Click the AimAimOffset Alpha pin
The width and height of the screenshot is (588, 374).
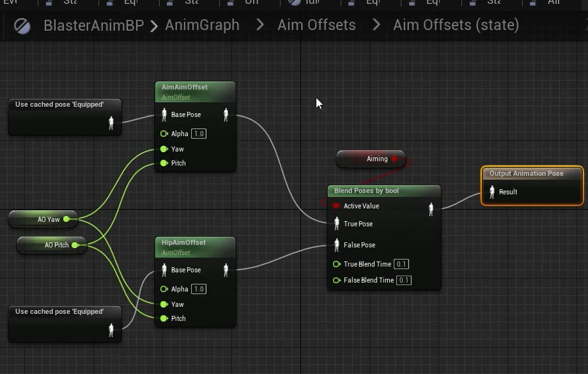click(x=164, y=134)
